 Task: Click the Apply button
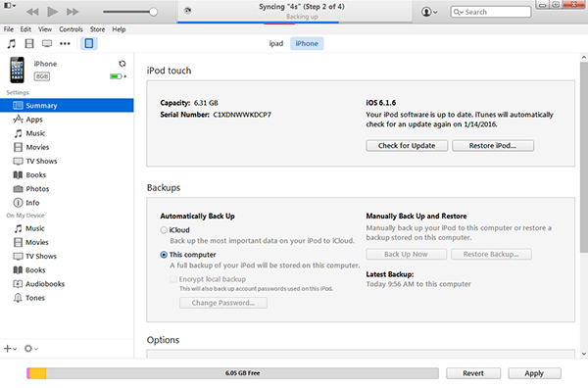coord(534,373)
